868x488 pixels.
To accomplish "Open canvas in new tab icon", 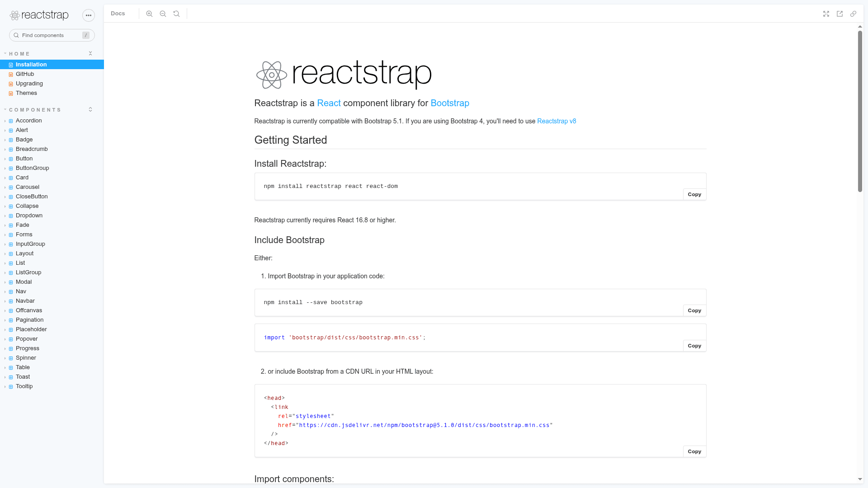I will (x=840, y=14).
